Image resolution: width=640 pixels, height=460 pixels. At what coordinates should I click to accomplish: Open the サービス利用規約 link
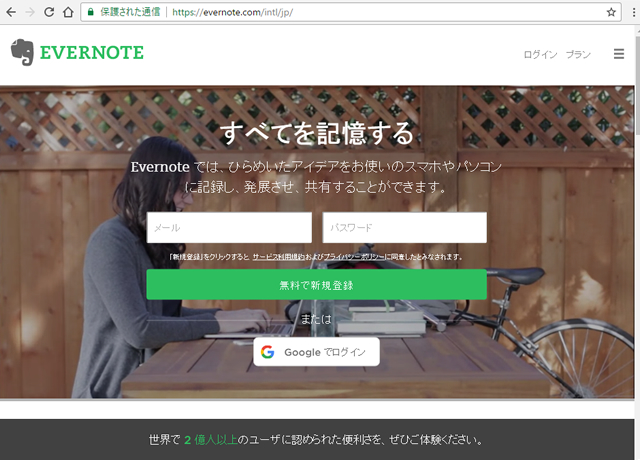pyautogui.click(x=278, y=257)
